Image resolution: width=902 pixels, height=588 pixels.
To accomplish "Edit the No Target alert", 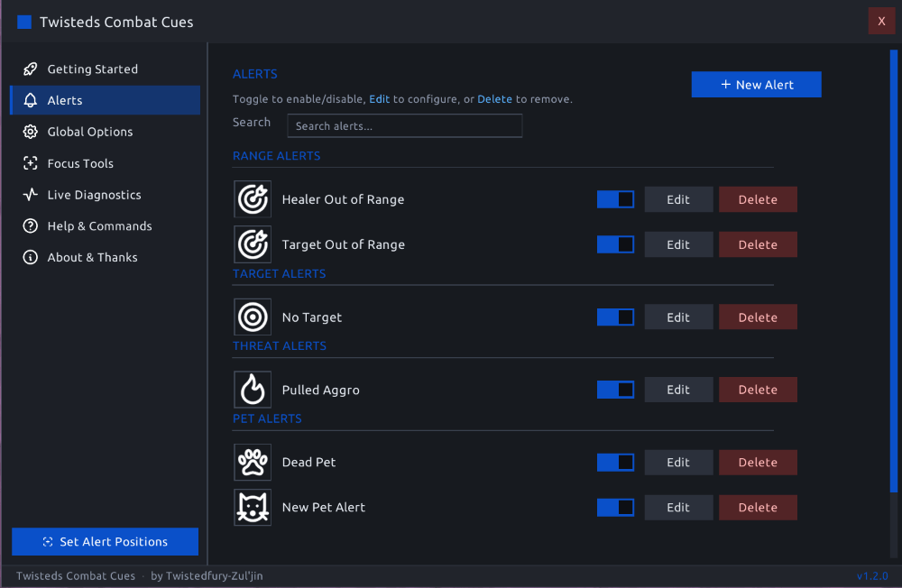I will 678,317.
